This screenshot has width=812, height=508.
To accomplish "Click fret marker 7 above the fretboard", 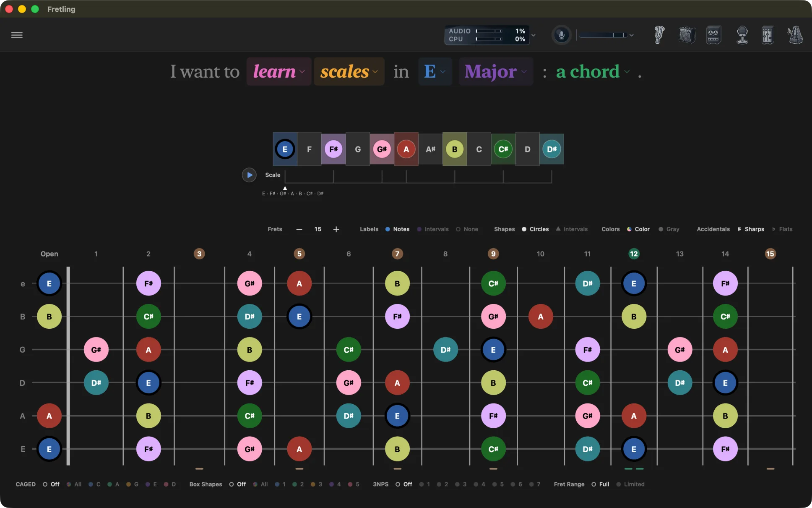I will [x=397, y=254].
